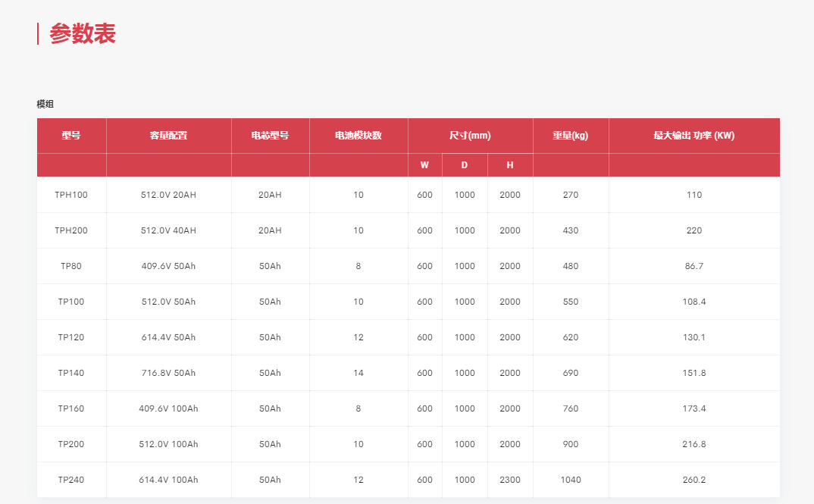Click the power value 173.4
Viewport: 814px width, 504px height.
click(694, 409)
